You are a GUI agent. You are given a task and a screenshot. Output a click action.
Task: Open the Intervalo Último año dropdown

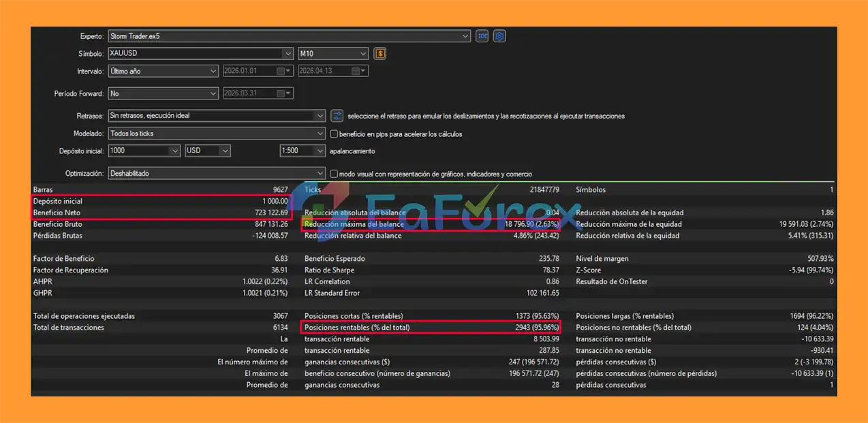[213, 71]
